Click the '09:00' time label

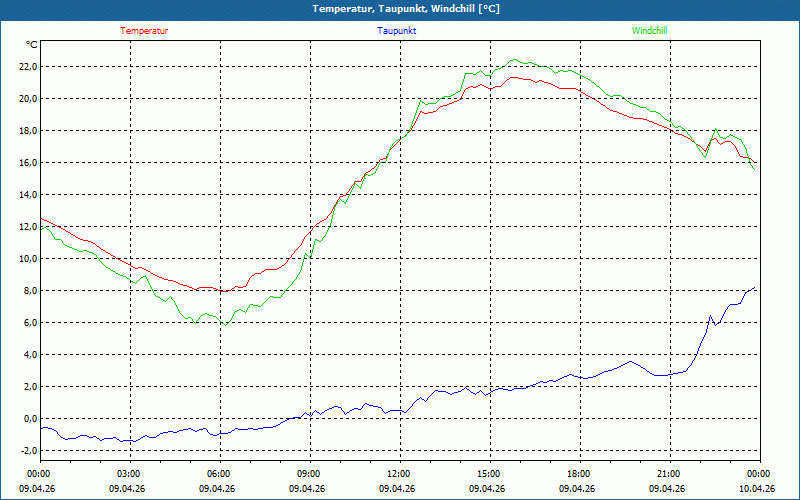(x=310, y=474)
